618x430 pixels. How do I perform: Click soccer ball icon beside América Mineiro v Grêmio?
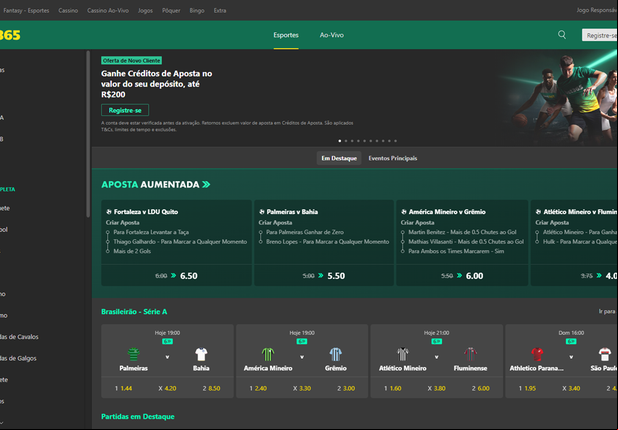[404, 212]
